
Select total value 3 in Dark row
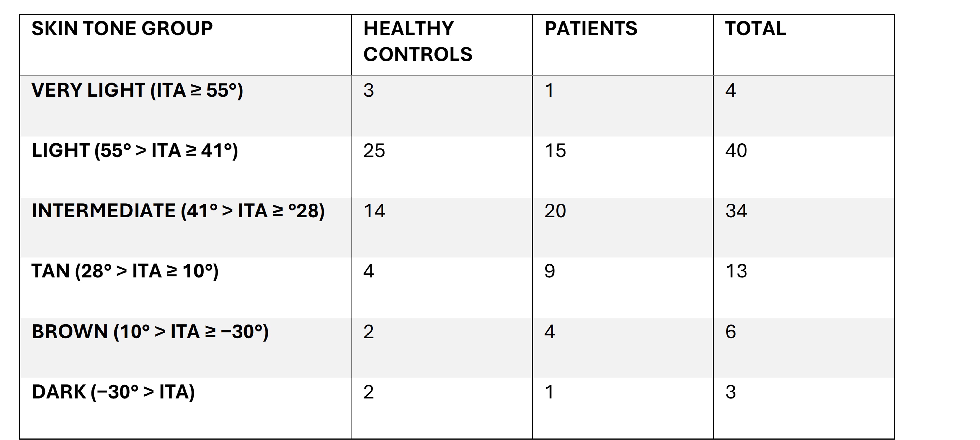coord(730,392)
